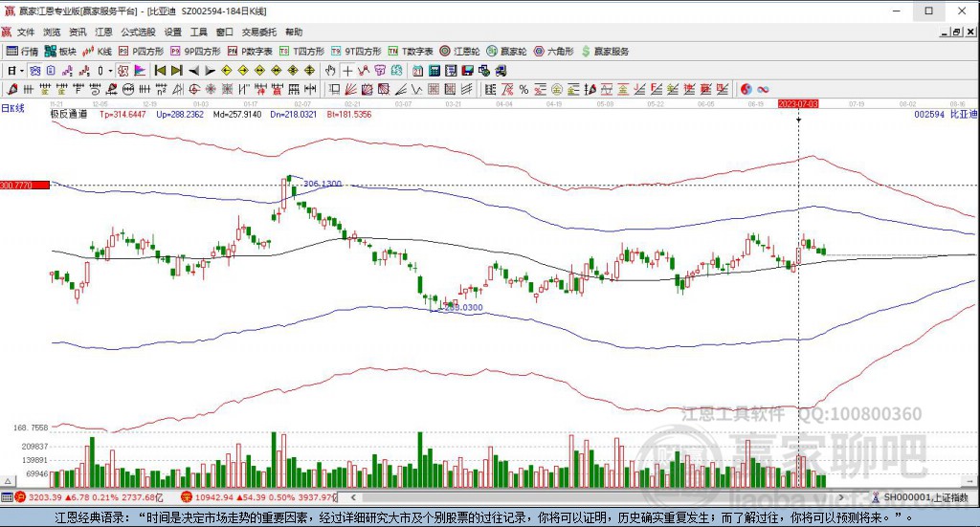980x527 pixels.
Task: Click the red floppy save icon
Action: point(467,71)
